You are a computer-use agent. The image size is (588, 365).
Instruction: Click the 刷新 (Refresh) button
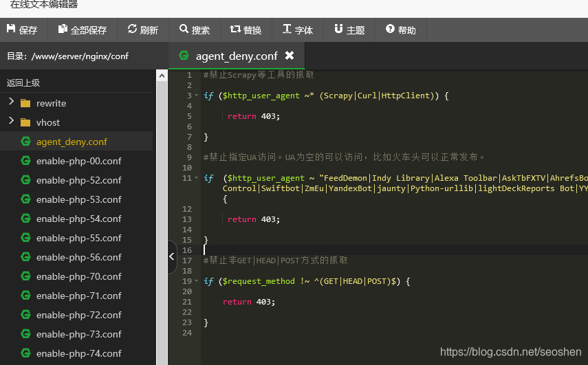pos(143,30)
